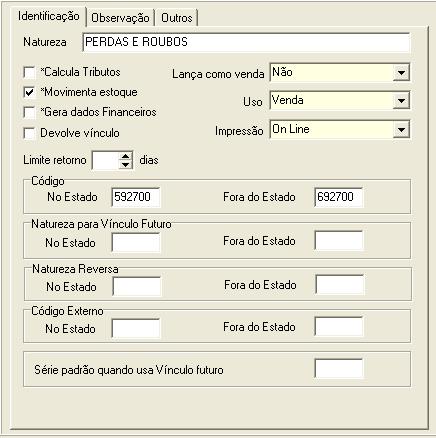436x438 pixels.
Task: Click the Natureza label beside the name field
Action: [45, 42]
